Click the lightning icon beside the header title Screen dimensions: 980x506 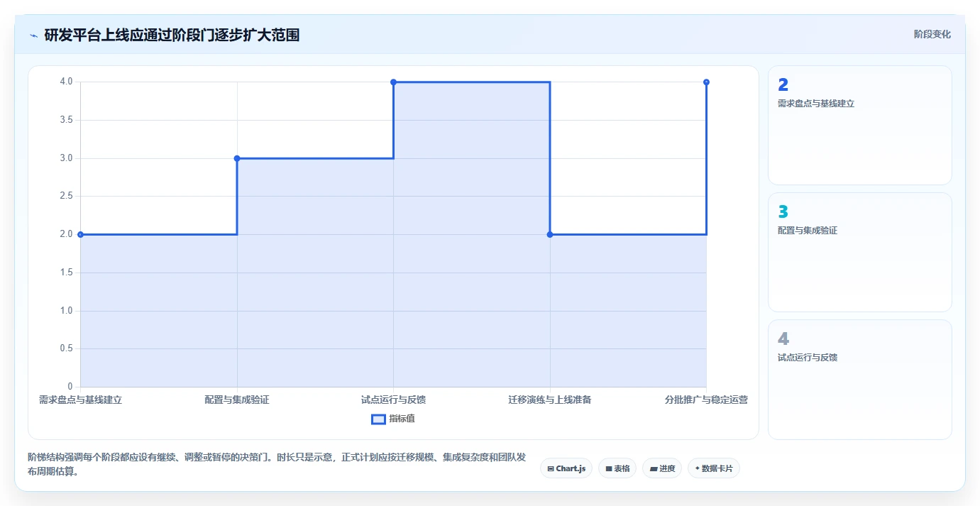pyautogui.click(x=33, y=35)
